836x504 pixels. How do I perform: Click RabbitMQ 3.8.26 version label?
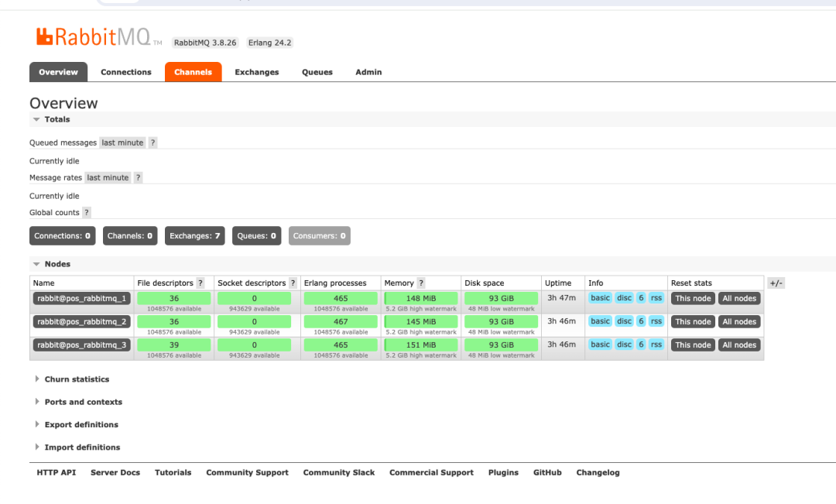pyautogui.click(x=204, y=43)
